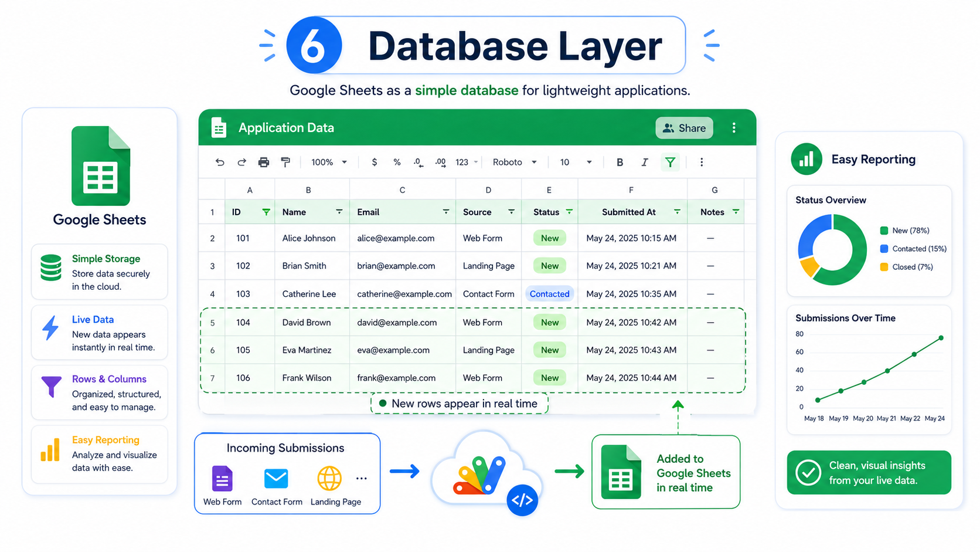Click the Apps Script cloud logo
This screenshot has width=980, height=552.
click(479, 475)
